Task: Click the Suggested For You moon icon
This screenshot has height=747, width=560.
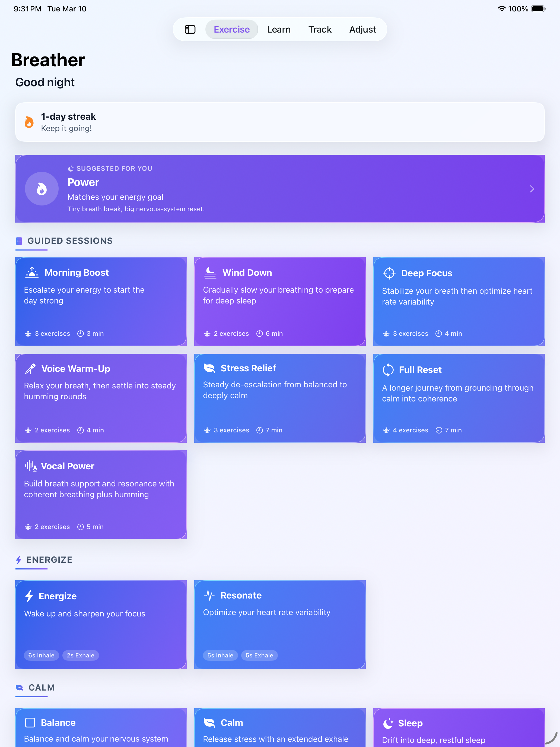Action: point(71,169)
